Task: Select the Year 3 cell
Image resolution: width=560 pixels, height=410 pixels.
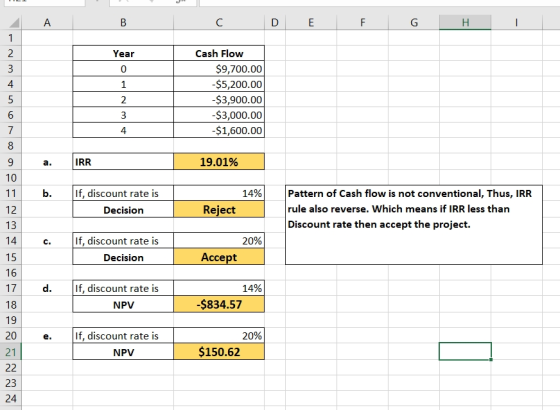Action: pyautogui.click(x=123, y=115)
